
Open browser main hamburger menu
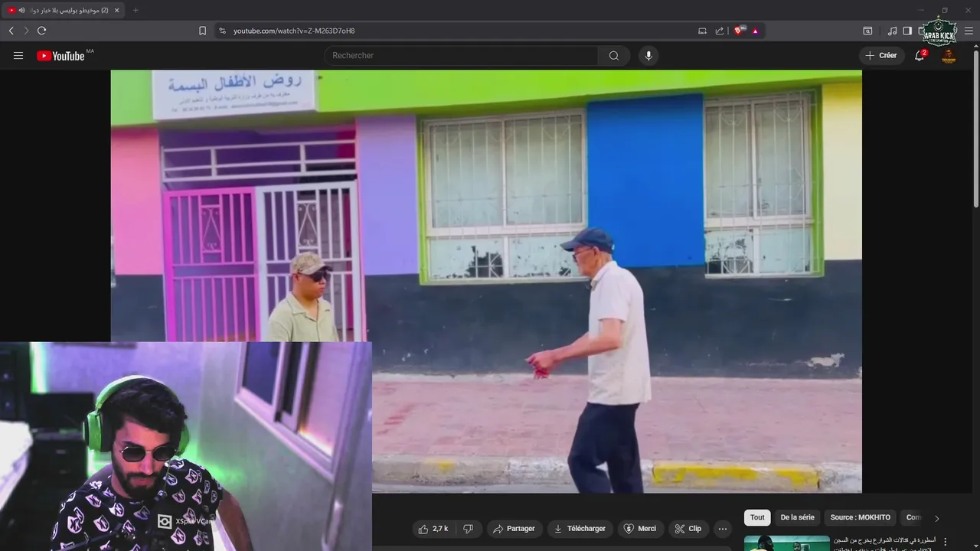click(969, 31)
